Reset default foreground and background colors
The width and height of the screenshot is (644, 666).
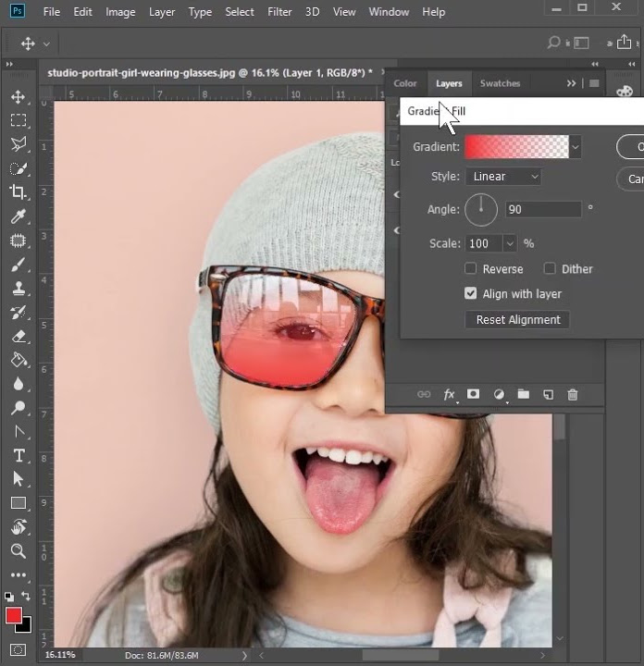point(9,597)
